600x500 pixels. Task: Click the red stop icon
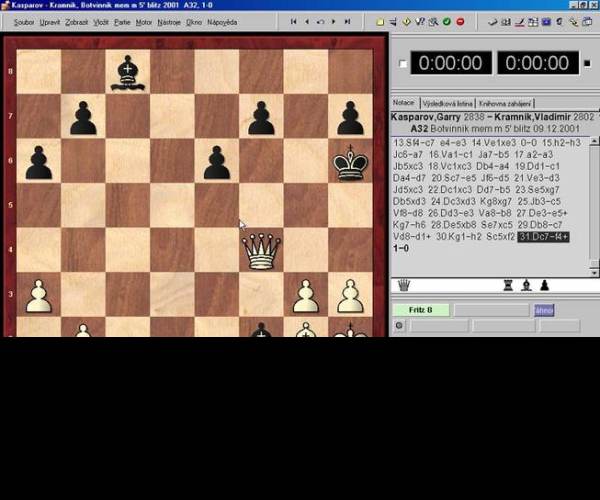[x=460, y=22]
